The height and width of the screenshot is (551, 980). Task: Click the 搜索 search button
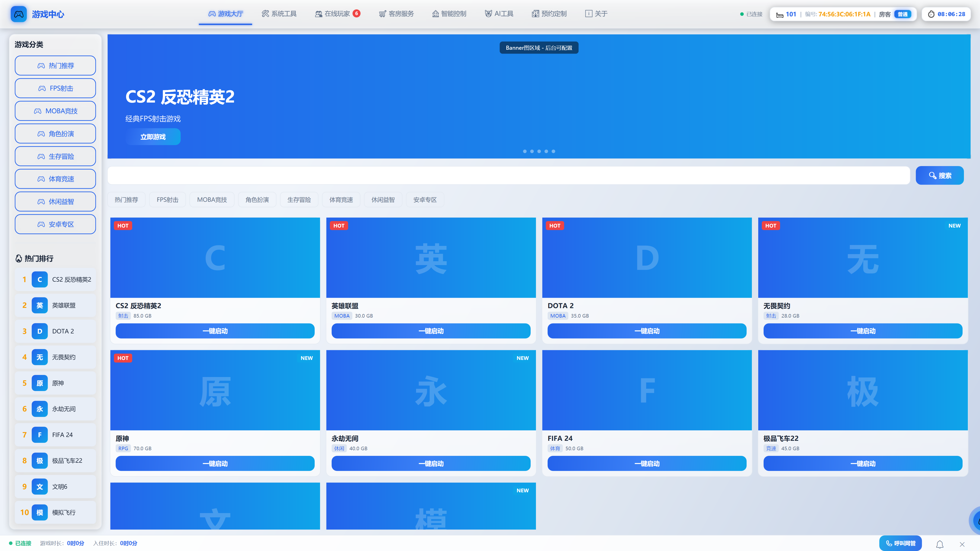click(x=940, y=175)
